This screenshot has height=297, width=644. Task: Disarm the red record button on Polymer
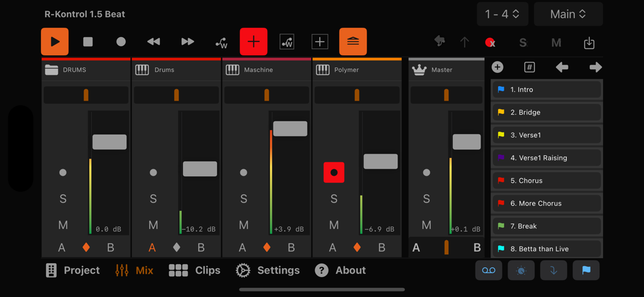[334, 172]
